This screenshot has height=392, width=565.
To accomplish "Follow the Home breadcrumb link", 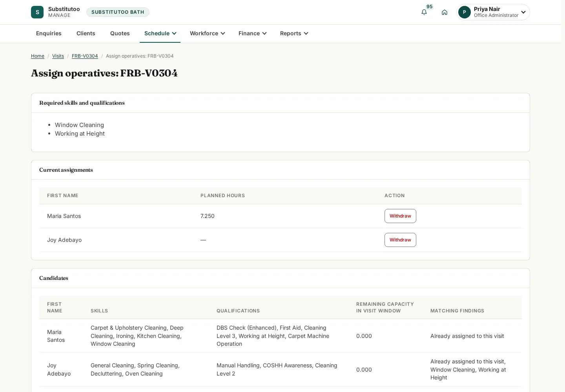I will pyautogui.click(x=38, y=56).
